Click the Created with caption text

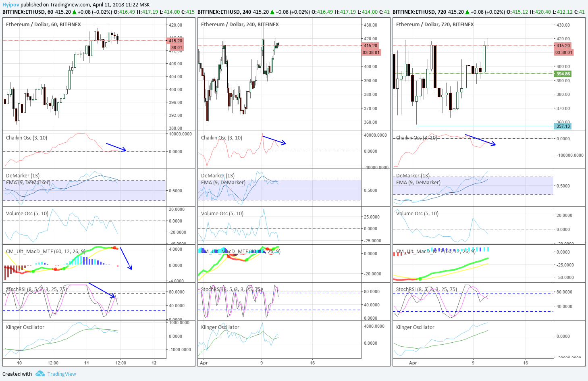tap(17, 374)
